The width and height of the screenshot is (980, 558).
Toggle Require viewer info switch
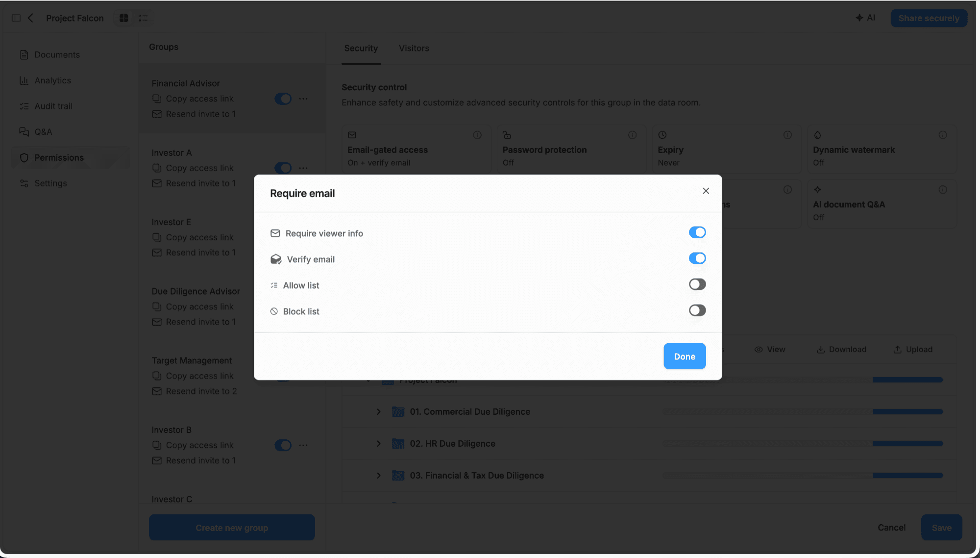(x=697, y=232)
